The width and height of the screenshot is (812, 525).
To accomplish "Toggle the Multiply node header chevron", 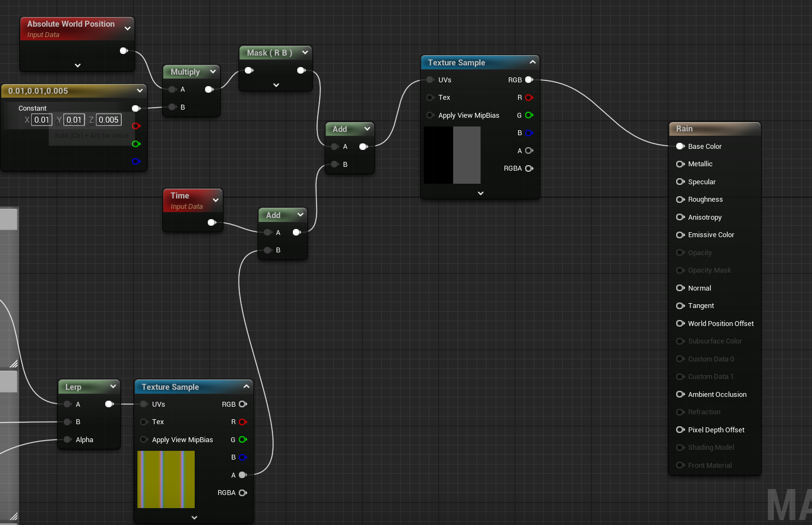I will [213, 71].
